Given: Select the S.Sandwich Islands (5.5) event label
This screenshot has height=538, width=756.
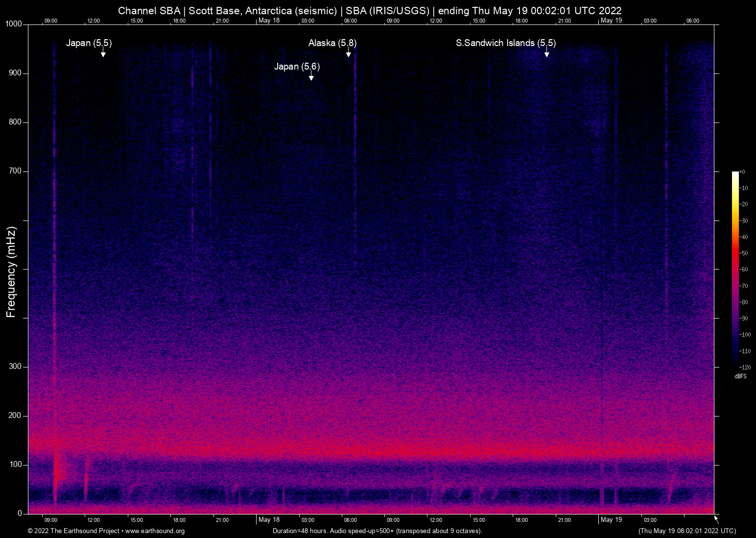Looking at the screenshot, I should coord(505,43).
